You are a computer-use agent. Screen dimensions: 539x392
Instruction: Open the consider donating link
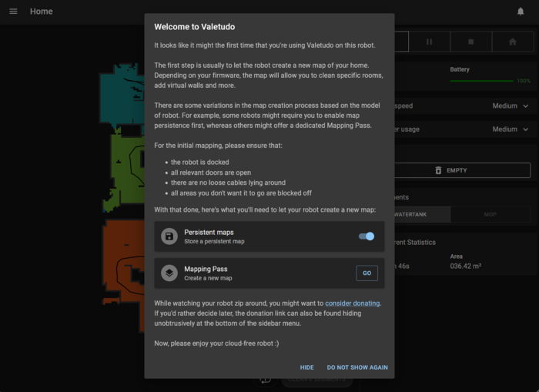click(353, 303)
